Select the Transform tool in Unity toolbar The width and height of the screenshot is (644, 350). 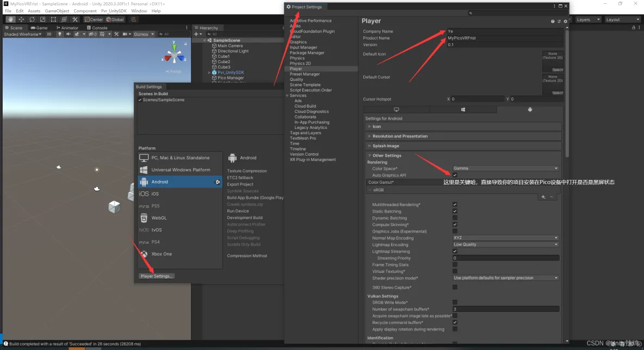(x=64, y=19)
